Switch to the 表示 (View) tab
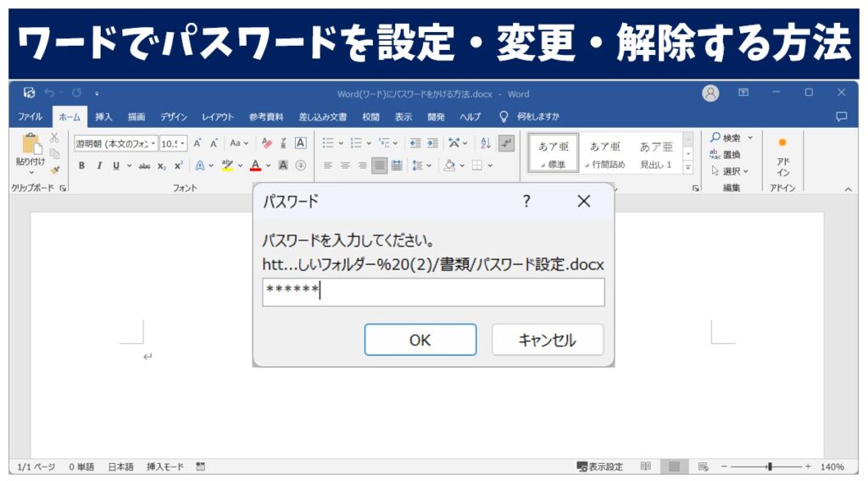 pos(403,117)
